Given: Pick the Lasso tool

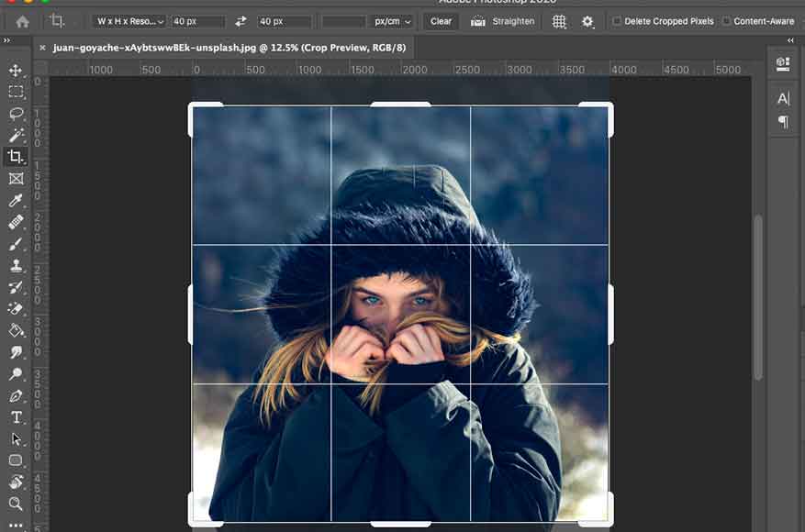Looking at the screenshot, I should [16, 114].
